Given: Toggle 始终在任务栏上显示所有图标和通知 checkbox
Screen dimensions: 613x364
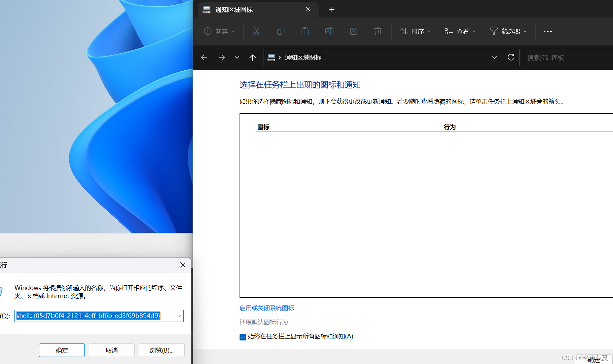Looking at the screenshot, I should coord(243,337).
